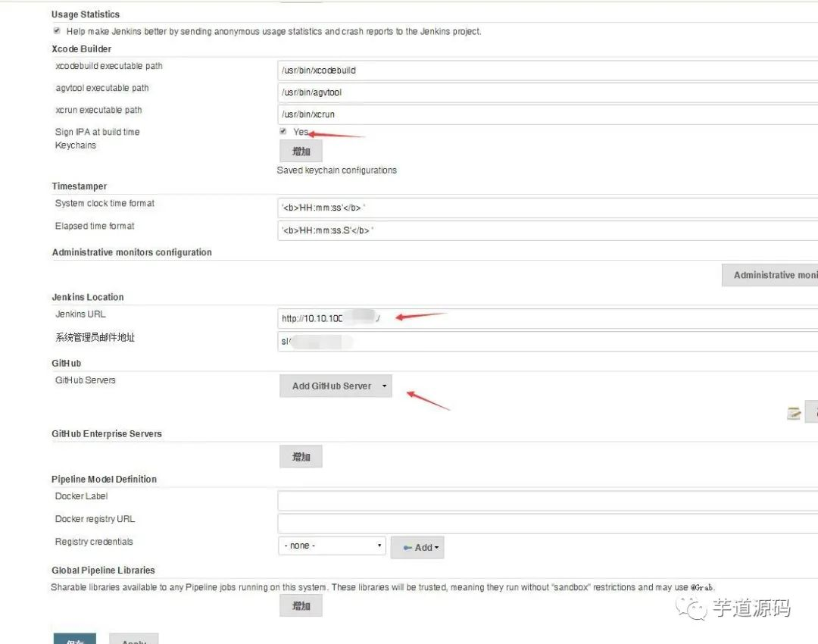Edit System clock time format field
This screenshot has width=818, height=644.
coord(548,208)
